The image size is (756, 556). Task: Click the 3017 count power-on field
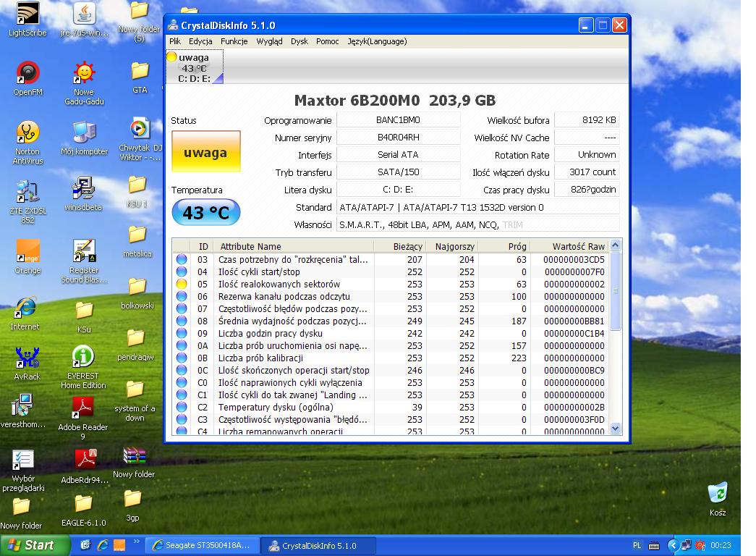pos(587,172)
